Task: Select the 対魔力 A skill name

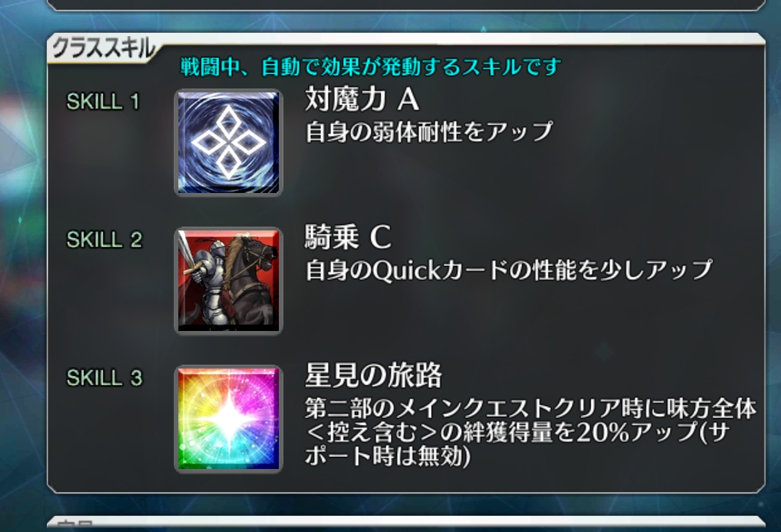Action: (x=361, y=99)
